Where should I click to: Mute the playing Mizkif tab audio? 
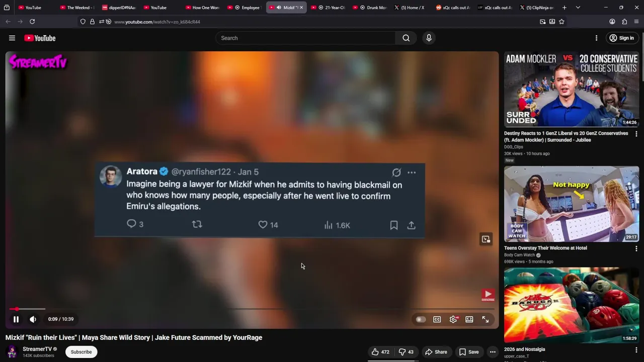click(279, 8)
